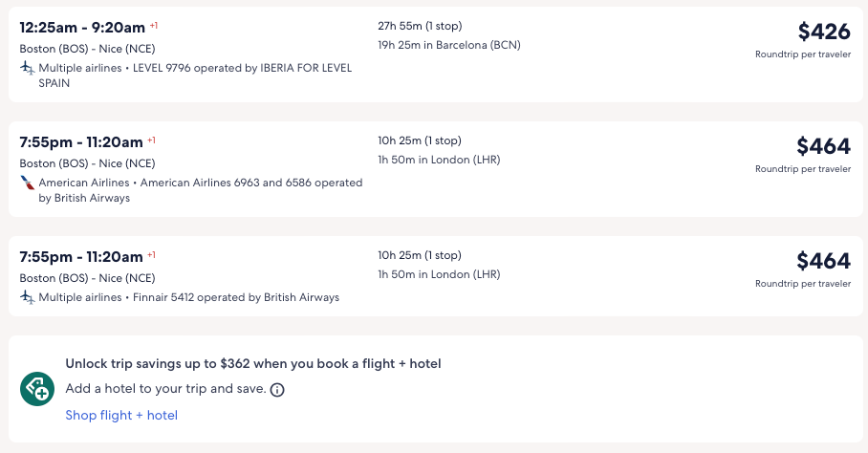
Task: Click Add a hotel to your trip text
Action: pos(165,389)
